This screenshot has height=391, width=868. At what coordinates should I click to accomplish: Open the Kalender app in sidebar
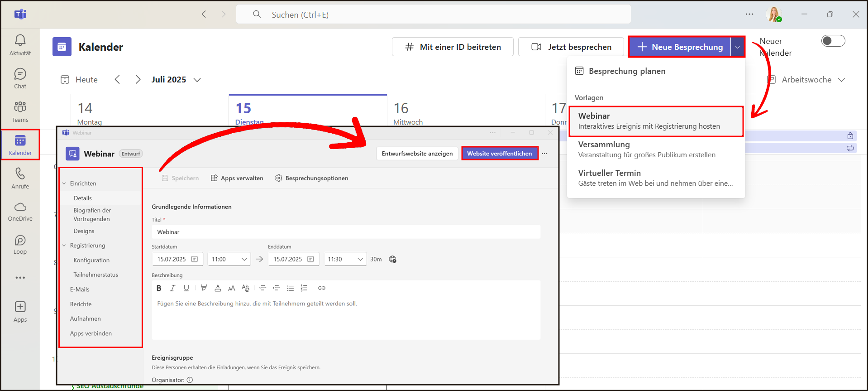tap(20, 145)
